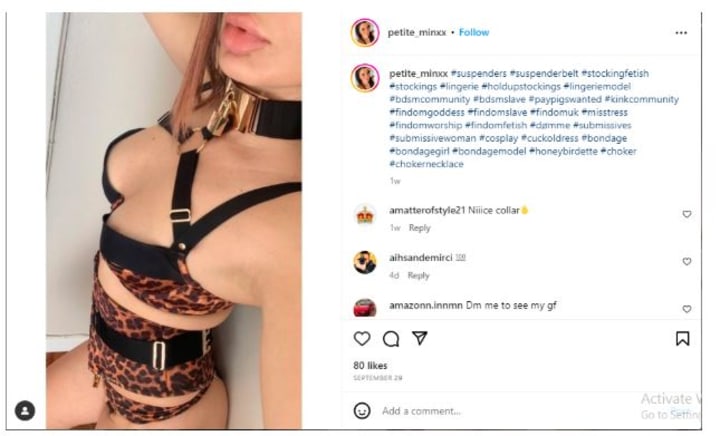Open the three-dot more options menu
Viewport: 720px width, 436px height.
(x=681, y=33)
